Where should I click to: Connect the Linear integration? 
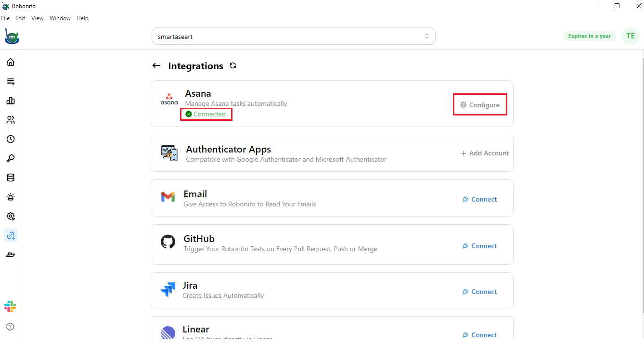coord(479,335)
